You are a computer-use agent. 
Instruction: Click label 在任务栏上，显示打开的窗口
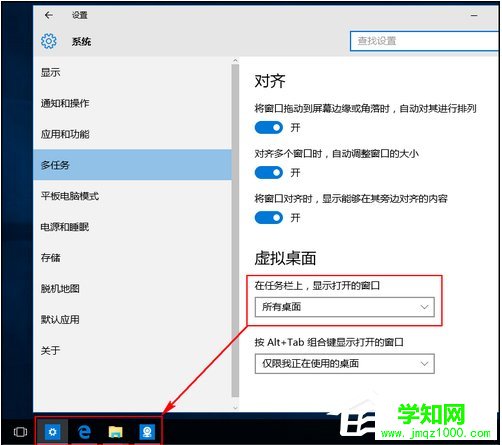point(317,286)
